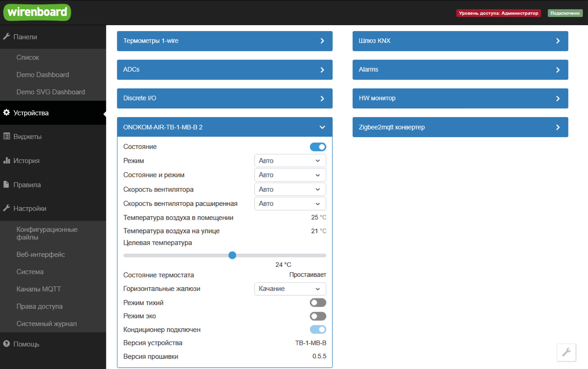Click the История bar chart icon

click(x=6, y=160)
